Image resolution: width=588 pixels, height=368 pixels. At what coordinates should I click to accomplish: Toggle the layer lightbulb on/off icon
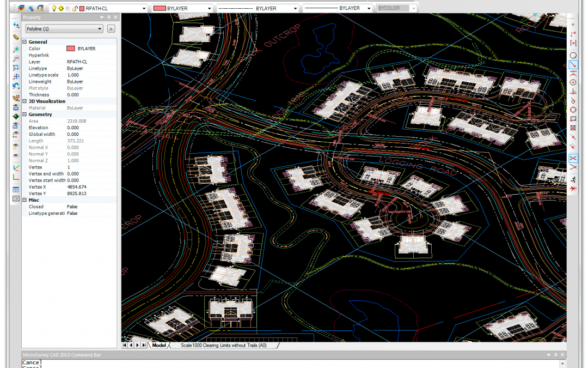click(x=54, y=9)
